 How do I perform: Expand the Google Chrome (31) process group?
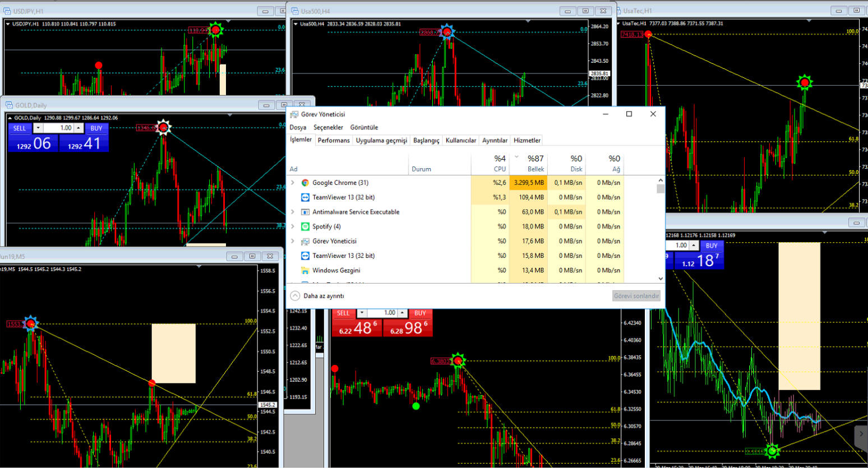[x=293, y=183]
